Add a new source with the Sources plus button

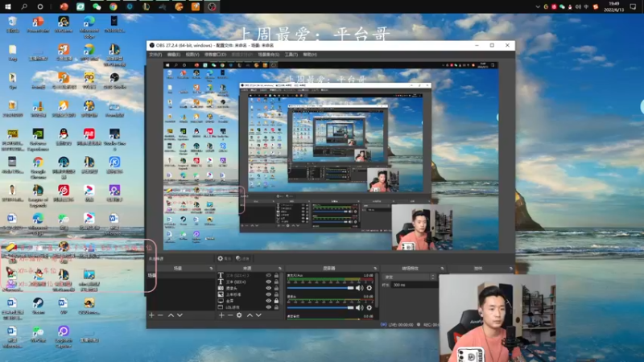click(221, 315)
